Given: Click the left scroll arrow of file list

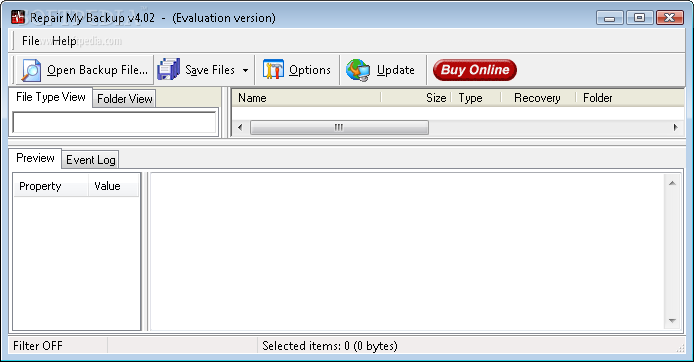Looking at the screenshot, I should point(240,127).
